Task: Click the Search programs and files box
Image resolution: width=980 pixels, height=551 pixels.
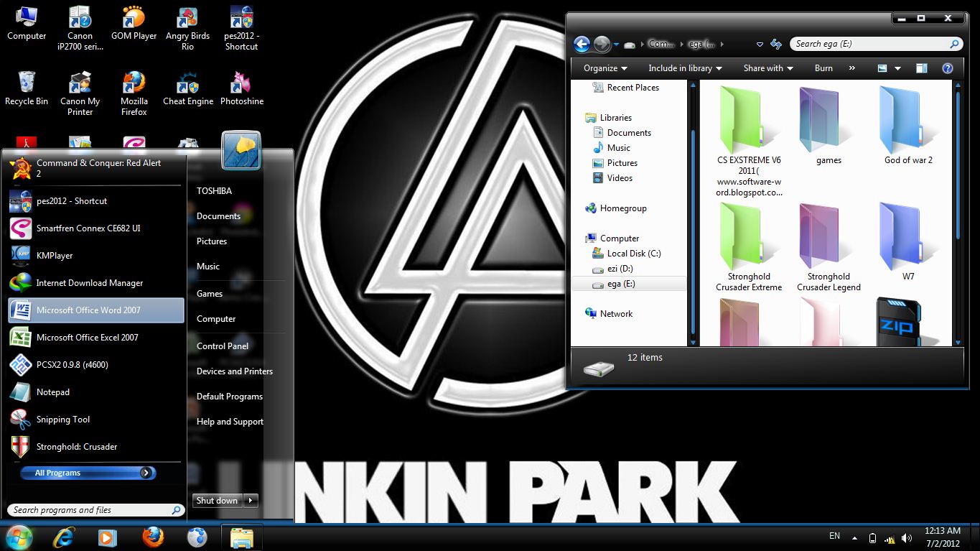Action: point(95,510)
